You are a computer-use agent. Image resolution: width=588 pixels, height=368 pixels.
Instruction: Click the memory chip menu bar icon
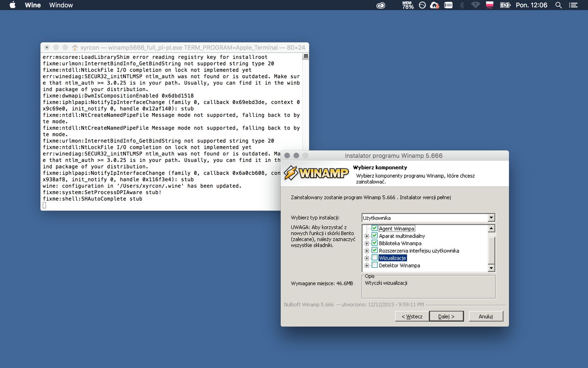(448, 5)
